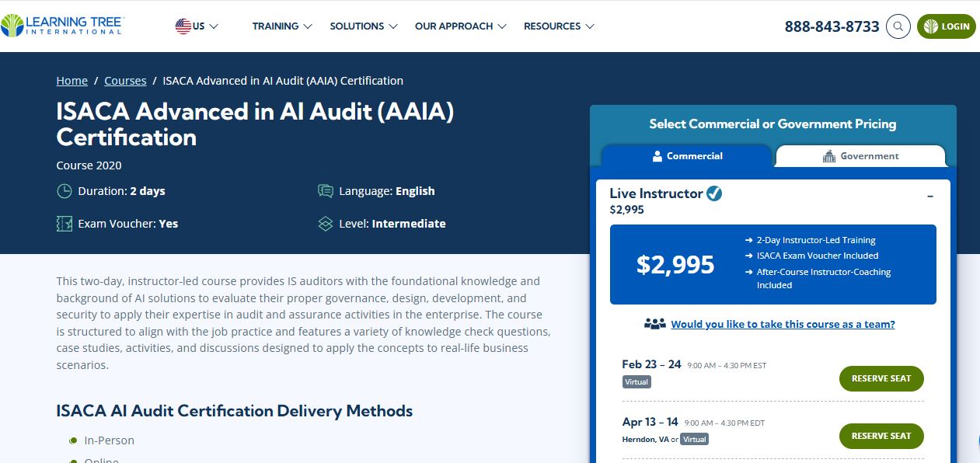This screenshot has width=980, height=463.
Task: Click the diamond icon beside Level Intermediate
Action: pos(324,224)
